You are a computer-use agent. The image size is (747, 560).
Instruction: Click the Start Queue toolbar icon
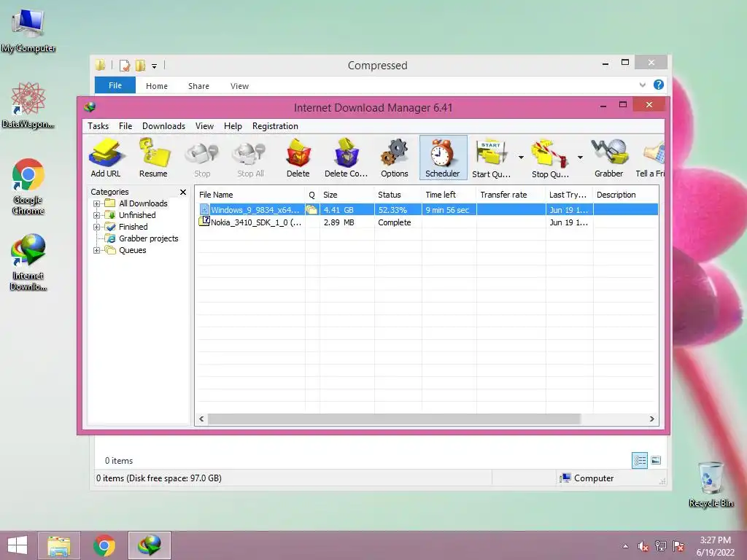tap(491, 158)
